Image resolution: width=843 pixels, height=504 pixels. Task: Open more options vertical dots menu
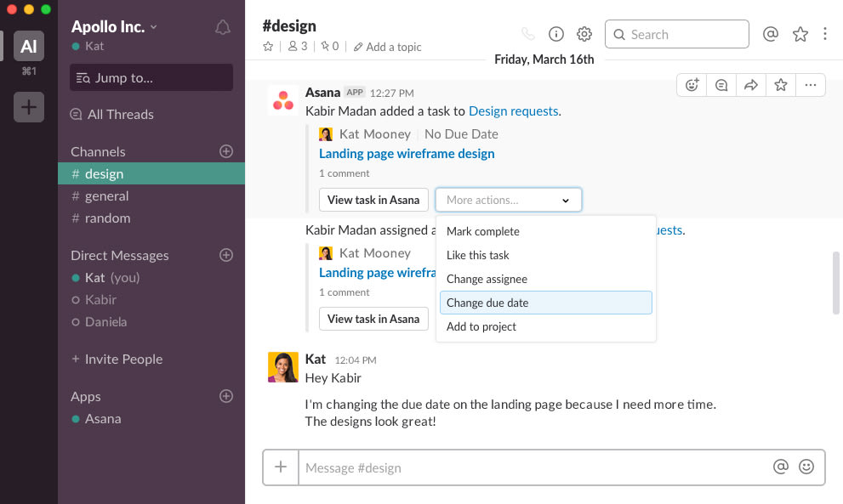[825, 34]
